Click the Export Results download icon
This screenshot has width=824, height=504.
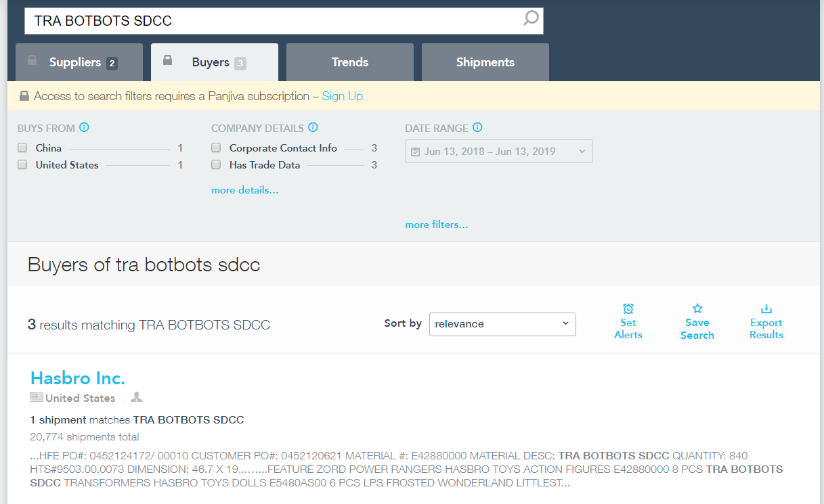click(766, 309)
